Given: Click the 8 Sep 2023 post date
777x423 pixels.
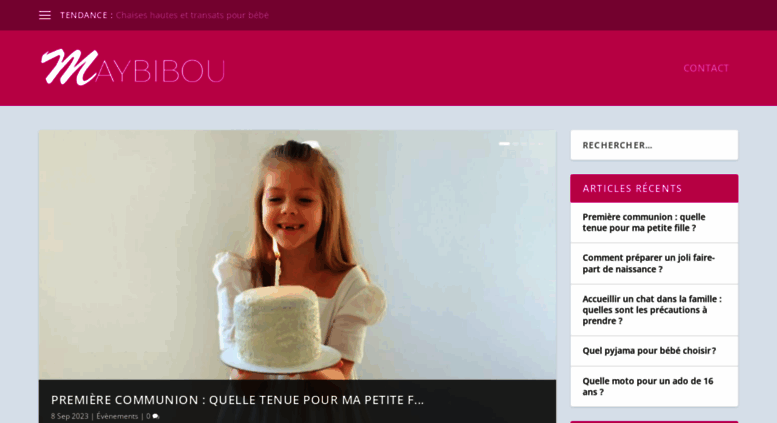Looking at the screenshot, I should point(69,417).
